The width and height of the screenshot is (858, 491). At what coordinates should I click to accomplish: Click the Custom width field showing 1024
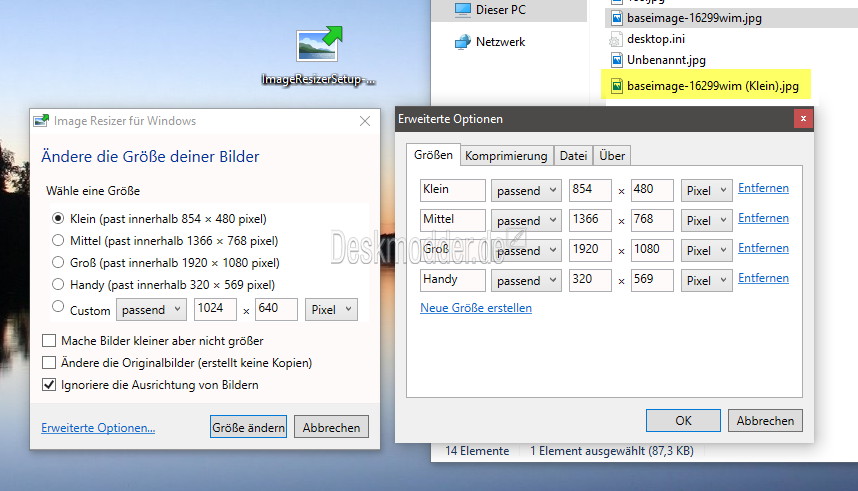point(216,309)
